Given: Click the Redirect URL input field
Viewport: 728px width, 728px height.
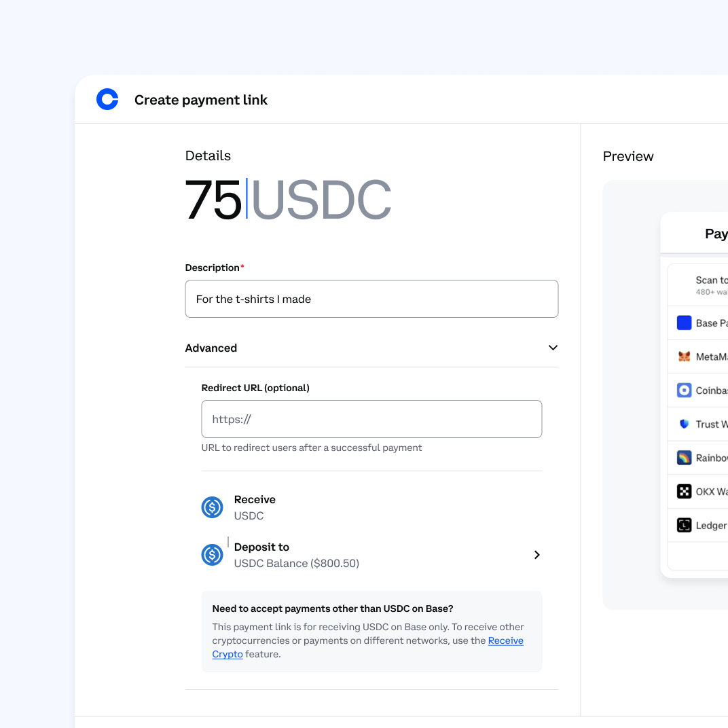Looking at the screenshot, I should coord(371,419).
